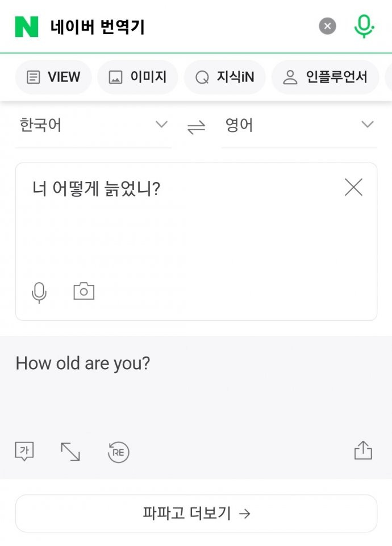Screen dimensions: 392x546
Task: Dismiss the gray circular close icon
Action: (327, 25)
